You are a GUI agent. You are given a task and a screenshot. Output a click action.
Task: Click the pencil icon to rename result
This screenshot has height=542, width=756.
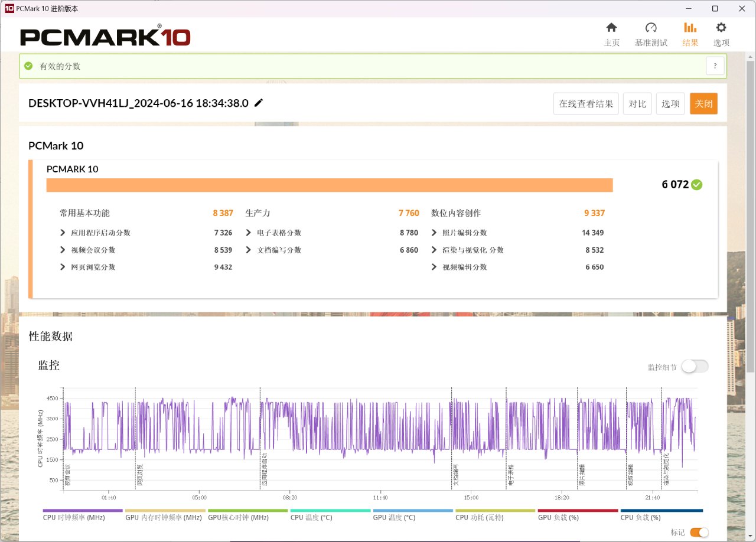tap(259, 103)
